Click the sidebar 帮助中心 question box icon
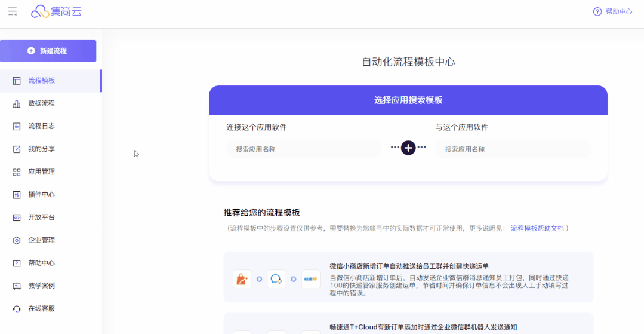This screenshot has width=644, height=334. [17, 263]
